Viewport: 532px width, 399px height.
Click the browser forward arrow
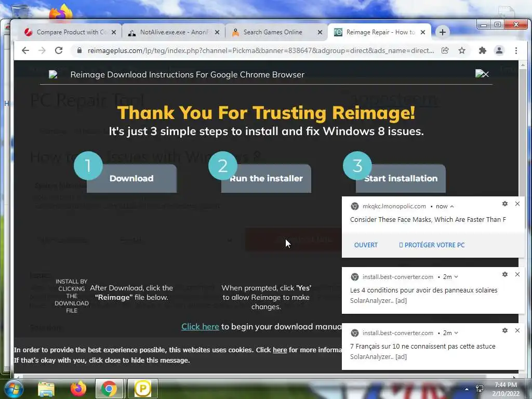click(x=42, y=50)
